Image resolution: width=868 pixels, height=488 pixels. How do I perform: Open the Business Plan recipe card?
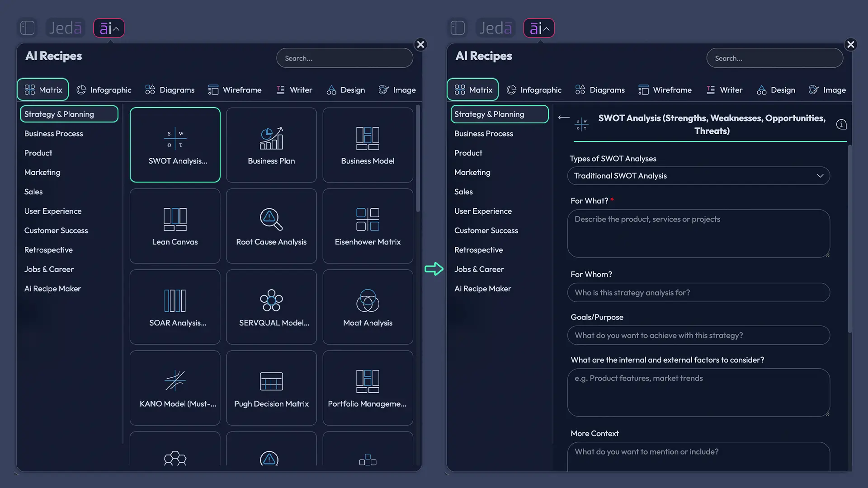coord(271,145)
